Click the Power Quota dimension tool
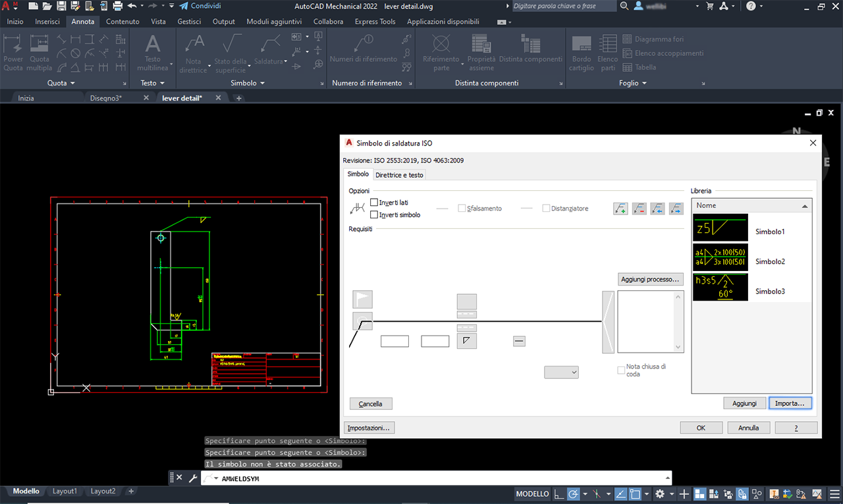The width and height of the screenshot is (843, 504). pyautogui.click(x=13, y=53)
